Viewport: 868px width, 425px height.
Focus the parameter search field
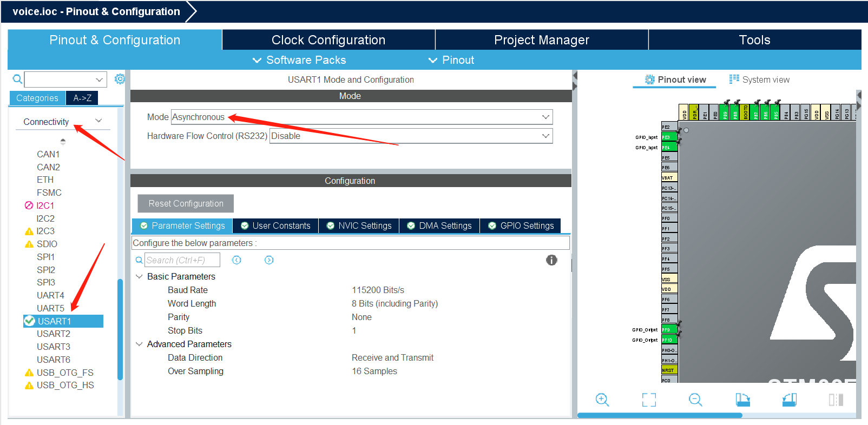click(182, 260)
